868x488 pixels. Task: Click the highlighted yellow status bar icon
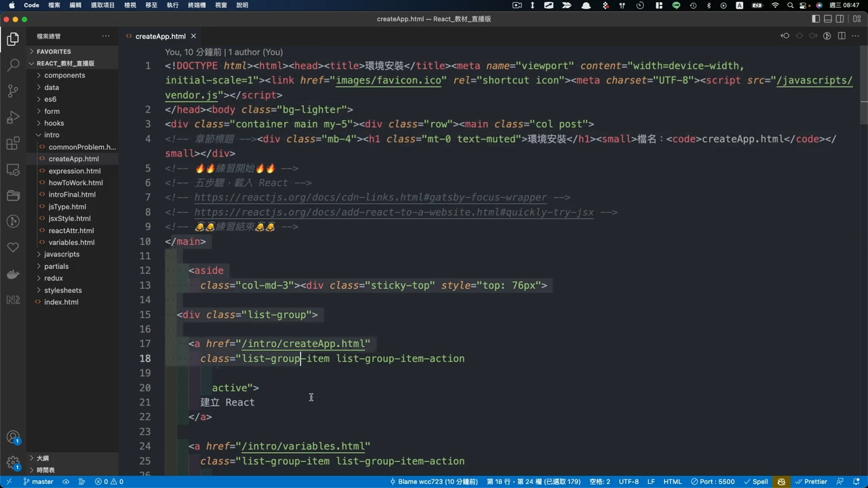click(781, 481)
